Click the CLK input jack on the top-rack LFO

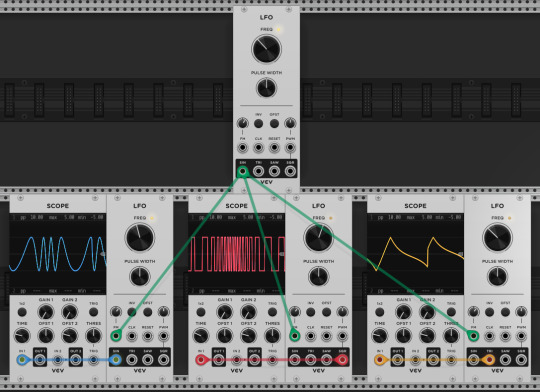coord(258,148)
